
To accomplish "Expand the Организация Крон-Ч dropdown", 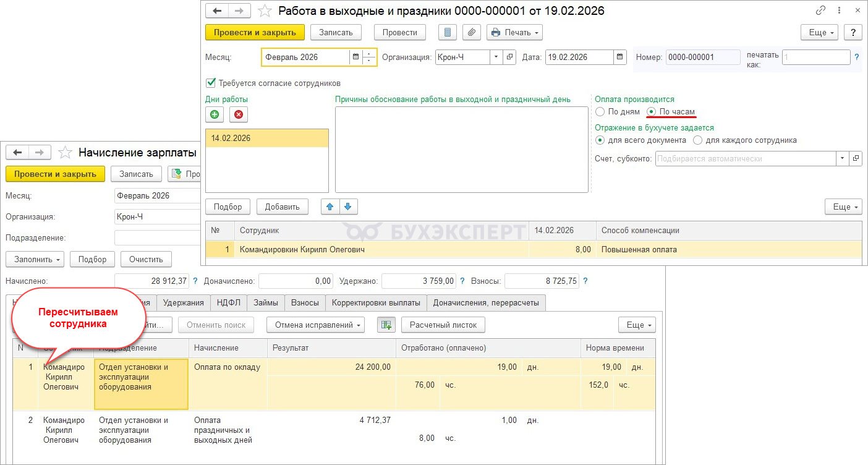I will (496, 58).
